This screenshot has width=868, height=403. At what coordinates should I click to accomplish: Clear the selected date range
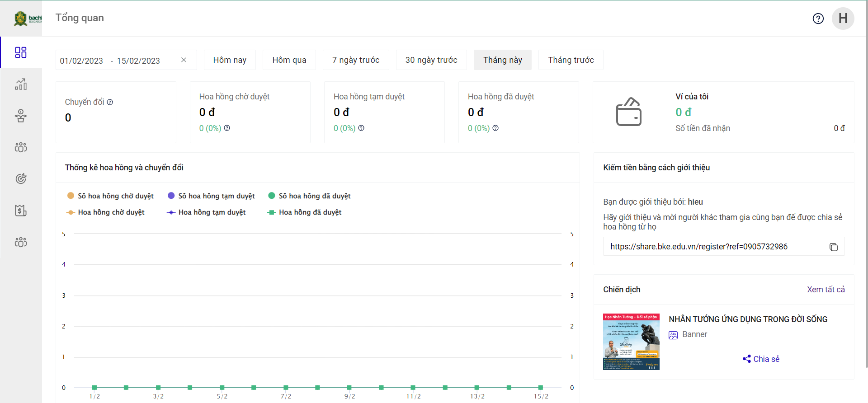[x=184, y=60]
